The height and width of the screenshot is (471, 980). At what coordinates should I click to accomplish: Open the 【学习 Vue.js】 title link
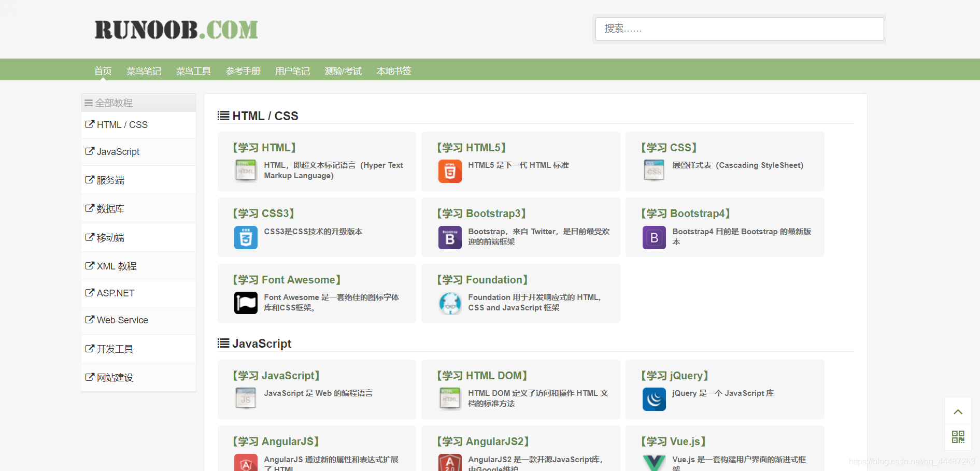[674, 441]
